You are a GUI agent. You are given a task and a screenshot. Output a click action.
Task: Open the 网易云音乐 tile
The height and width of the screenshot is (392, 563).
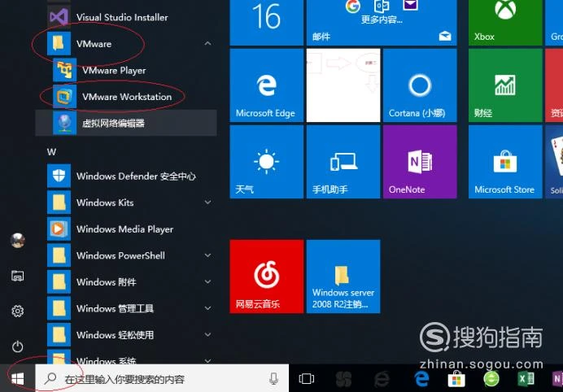(266, 277)
